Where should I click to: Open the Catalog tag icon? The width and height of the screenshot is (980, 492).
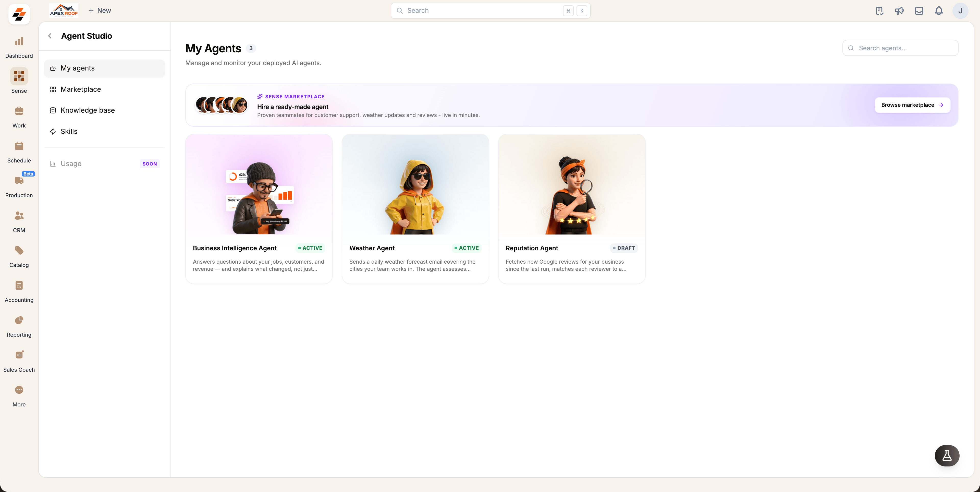[x=19, y=251]
